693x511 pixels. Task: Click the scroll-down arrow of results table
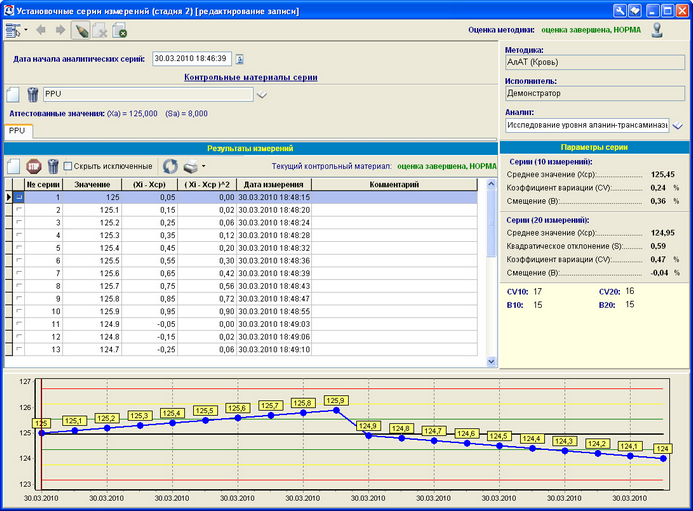click(x=490, y=361)
